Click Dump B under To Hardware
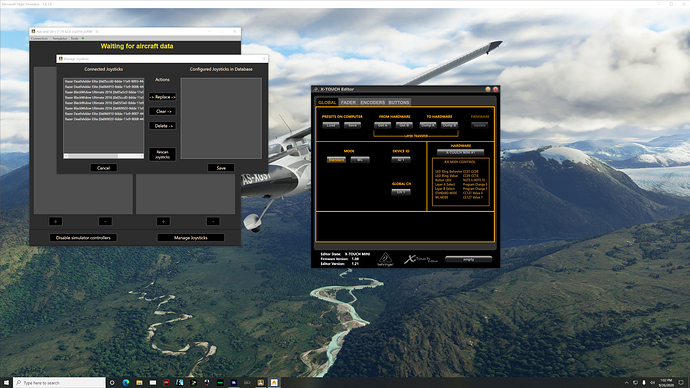This screenshot has width=690, height=388. point(449,125)
